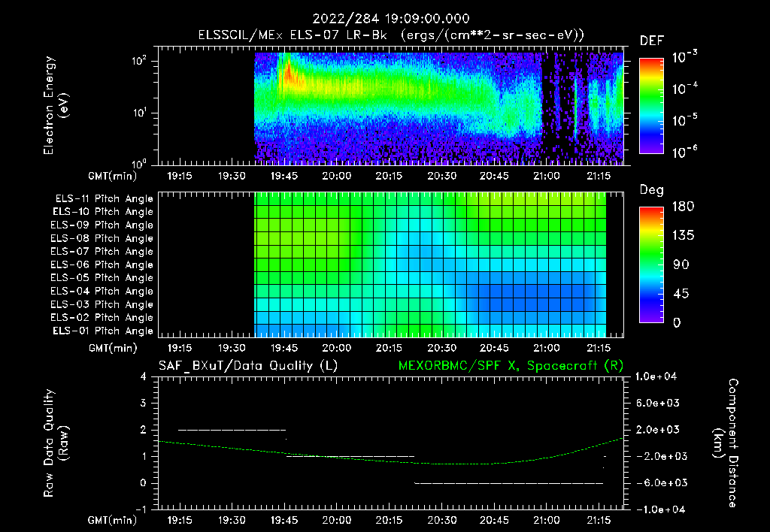Image resolution: width=770 pixels, height=532 pixels.
Task: Click the 10^-6 value on DEF scale
Action: (684, 152)
